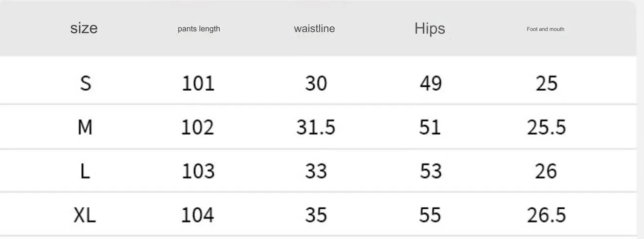Click pants length value 104
Viewport: 644px width, 239px height.
[198, 215]
